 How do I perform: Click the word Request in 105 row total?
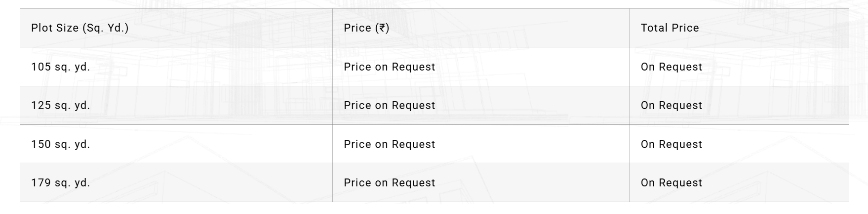click(x=680, y=67)
